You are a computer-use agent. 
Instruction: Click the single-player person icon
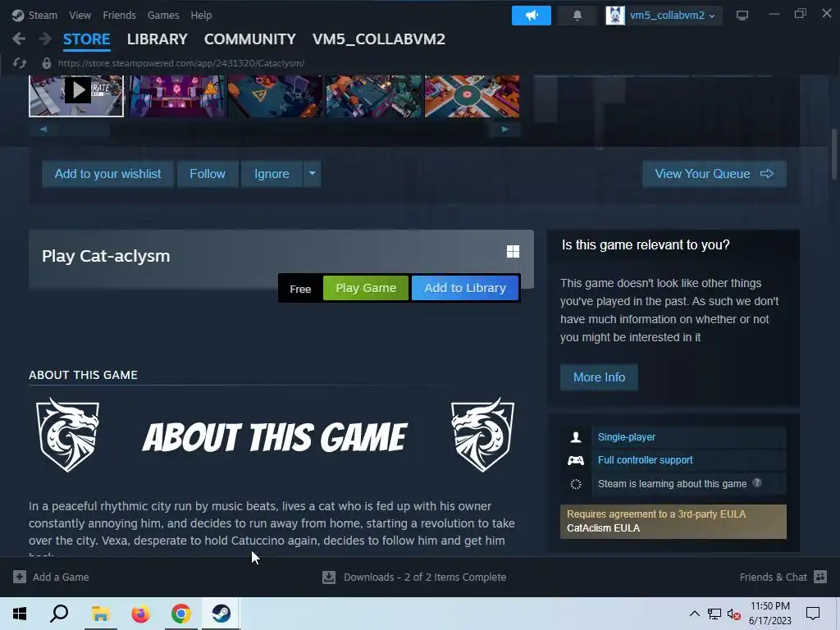click(x=576, y=437)
